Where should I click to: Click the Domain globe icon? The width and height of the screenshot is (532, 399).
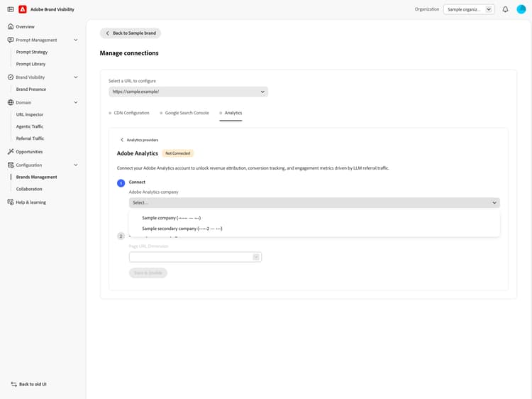click(x=11, y=102)
